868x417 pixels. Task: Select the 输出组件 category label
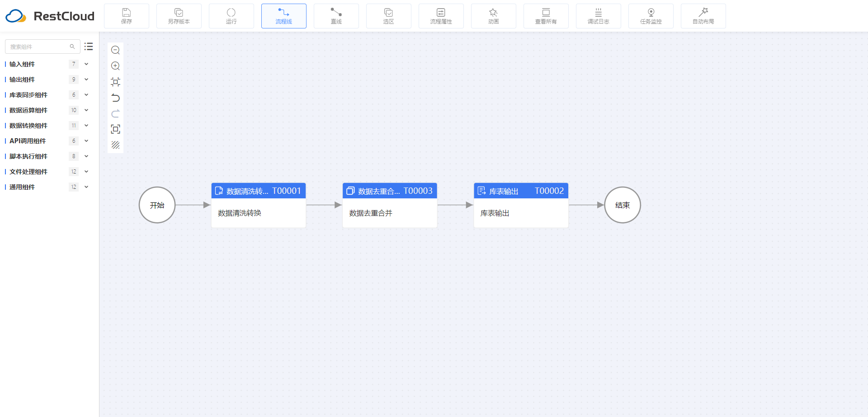(x=22, y=80)
